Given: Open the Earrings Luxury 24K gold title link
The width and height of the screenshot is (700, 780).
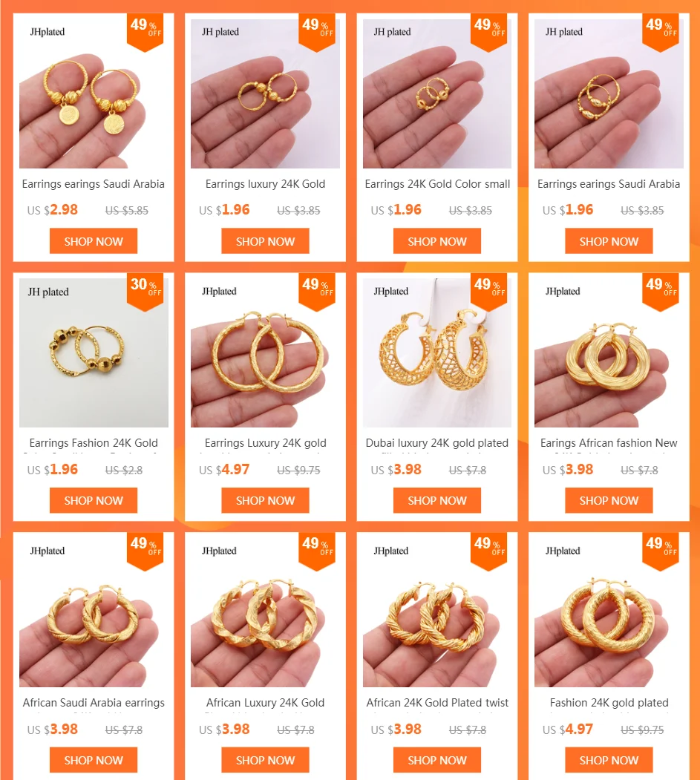Looking at the screenshot, I should tap(265, 443).
